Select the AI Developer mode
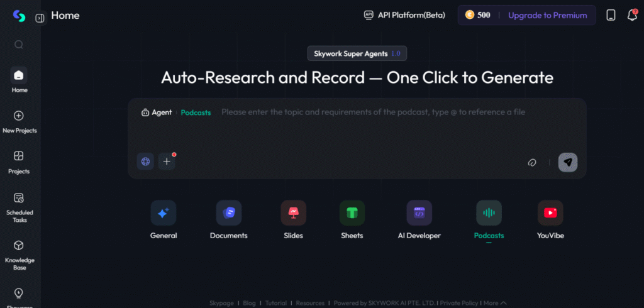The height and width of the screenshot is (308, 644). (x=419, y=219)
